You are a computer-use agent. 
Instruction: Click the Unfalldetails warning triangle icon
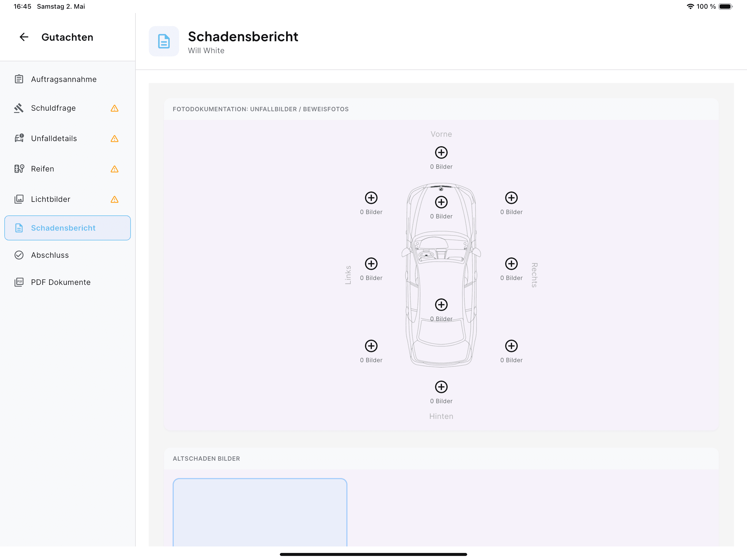[x=115, y=139]
